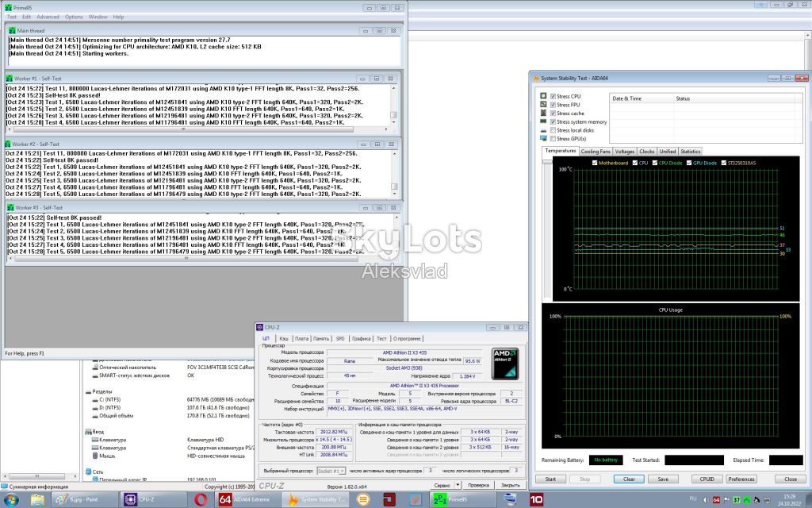Viewport: 812px width, 508px height.
Task: Open the Windows Start menu
Action: pyautogui.click(x=11, y=500)
